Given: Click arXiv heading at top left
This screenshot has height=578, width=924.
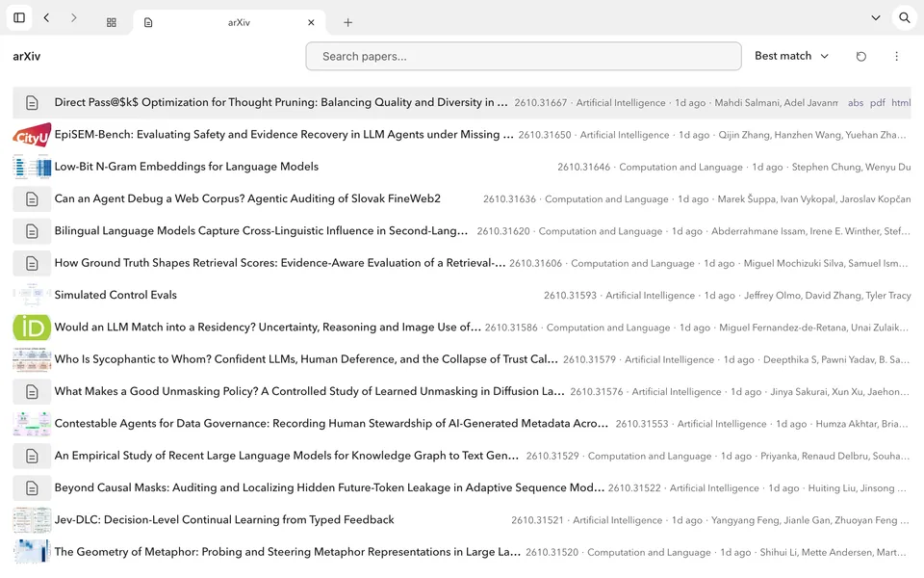Looking at the screenshot, I should pyautogui.click(x=27, y=56).
